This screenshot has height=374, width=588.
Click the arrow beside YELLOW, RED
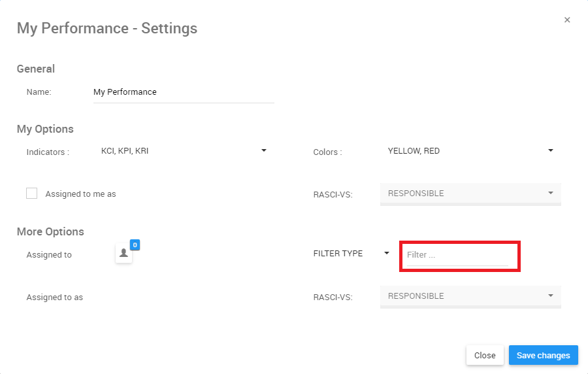pos(551,150)
